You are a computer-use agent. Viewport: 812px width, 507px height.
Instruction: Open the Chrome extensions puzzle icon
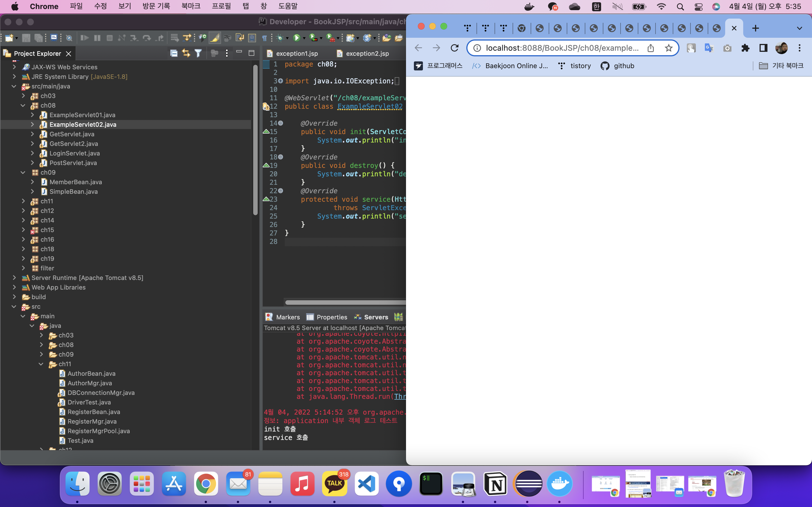tap(745, 48)
